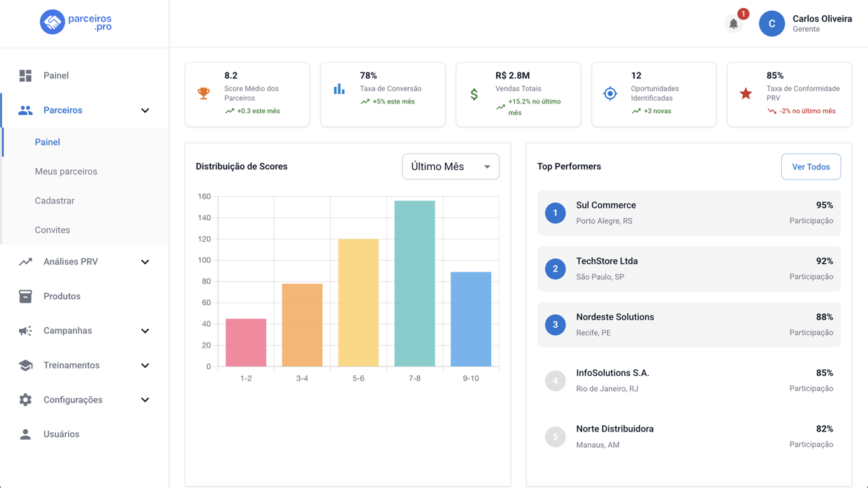Open the Último Mês period dropdown

click(x=450, y=167)
